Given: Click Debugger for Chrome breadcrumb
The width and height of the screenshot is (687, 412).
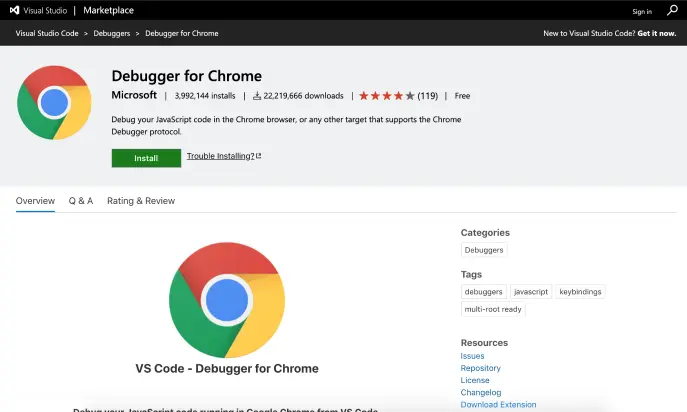Looking at the screenshot, I should click(x=182, y=33).
